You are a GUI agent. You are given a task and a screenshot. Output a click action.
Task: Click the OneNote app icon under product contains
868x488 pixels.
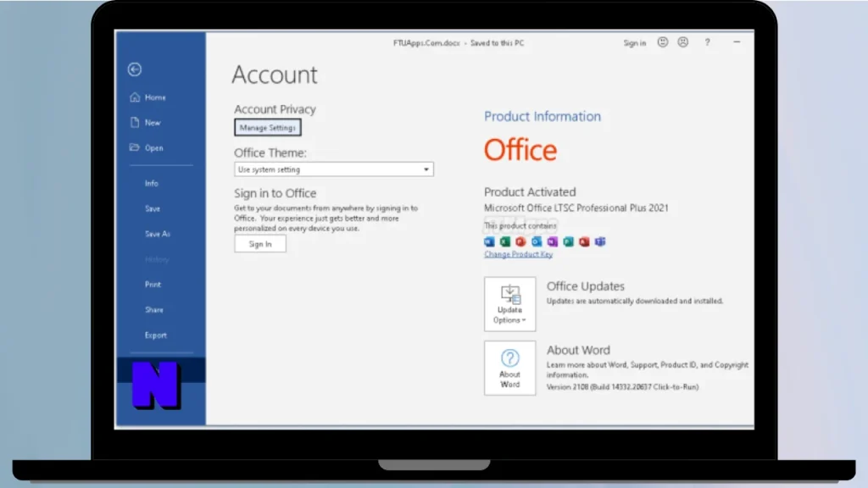click(x=553, y=241)
